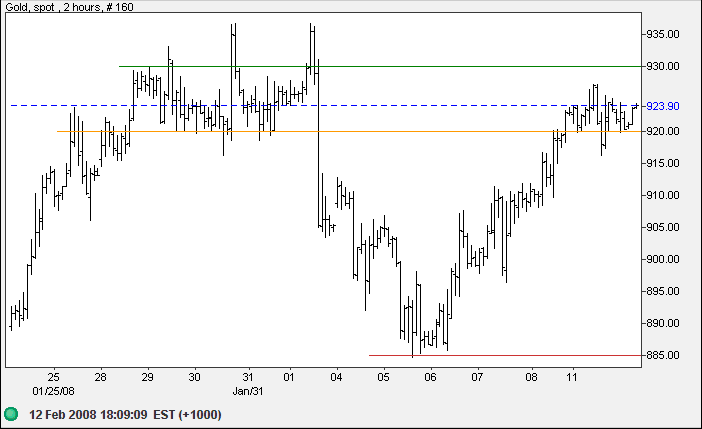Screen dimensions: 702x429
Task: Select the green resistance line at 930
Action: coord(380,66)
